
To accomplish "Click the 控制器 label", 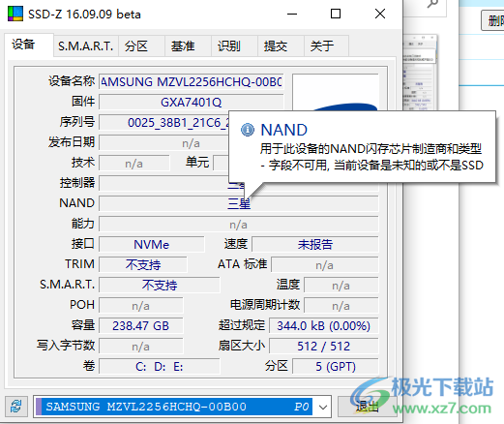I will (77, 183).
